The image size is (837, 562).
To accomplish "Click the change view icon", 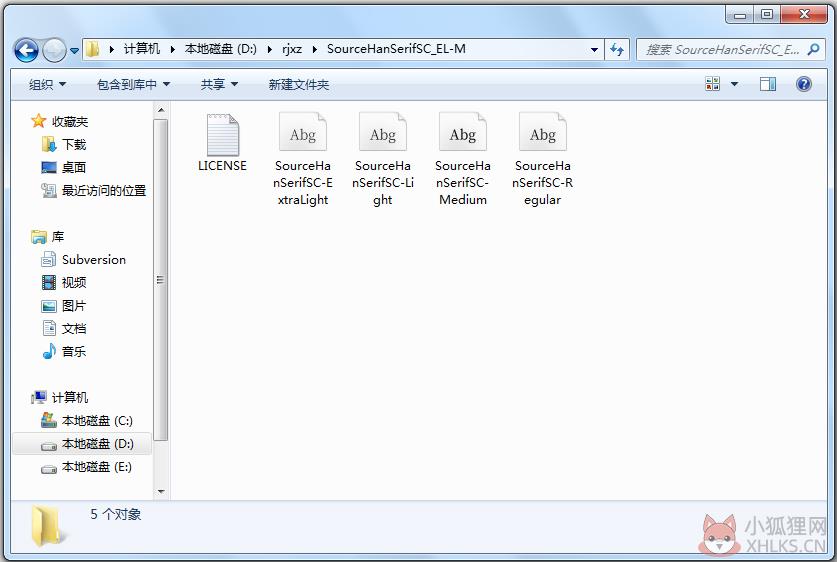I will pyautogui.click(x=713, y=84).
